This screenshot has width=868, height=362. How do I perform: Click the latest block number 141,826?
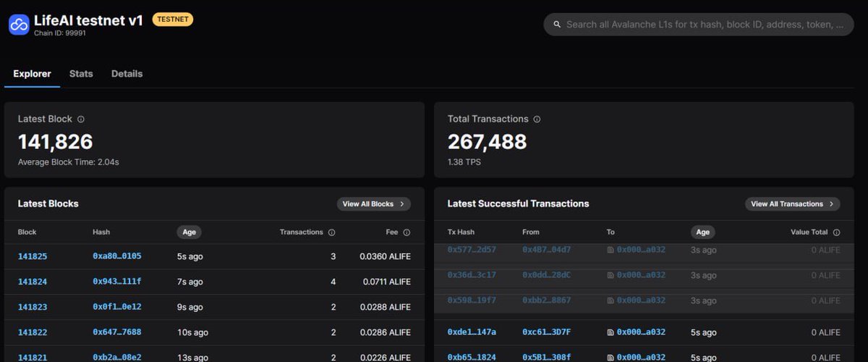pyautogui.click(x=56, y=142)
